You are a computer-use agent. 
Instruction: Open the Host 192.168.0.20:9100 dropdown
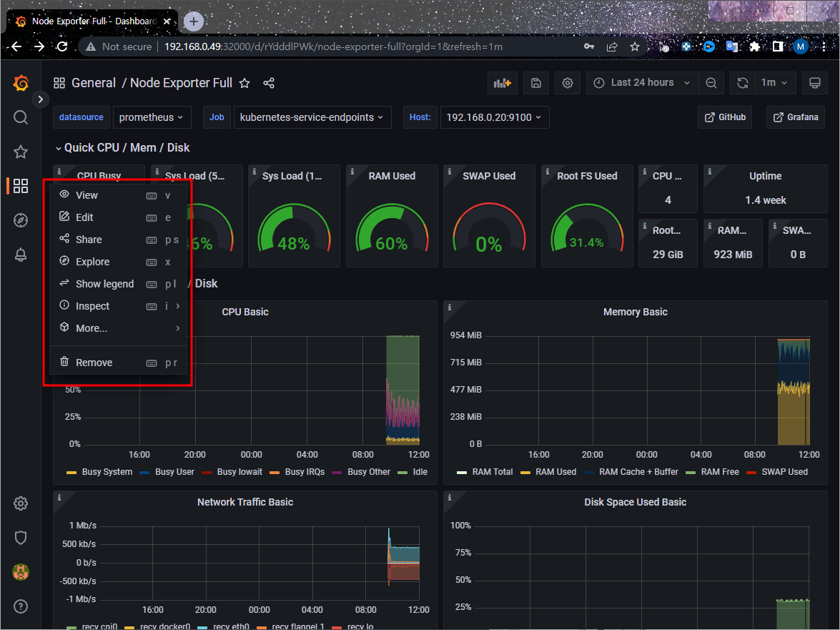[x=495, y=117]
